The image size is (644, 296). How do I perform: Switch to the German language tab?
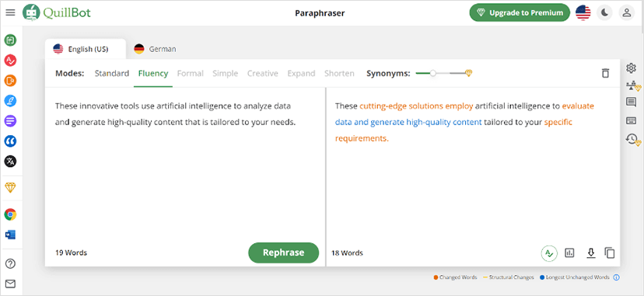pyautogui.click(x=155, y=49)
